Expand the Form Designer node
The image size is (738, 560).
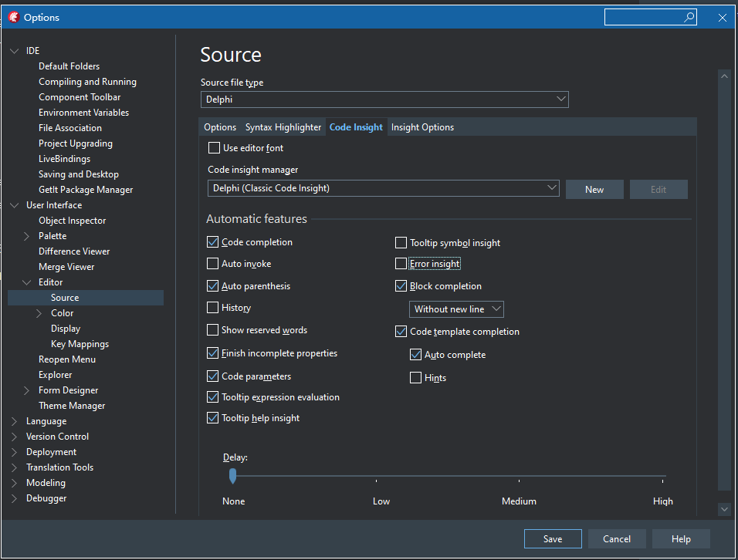pyautogui.click(x=27, y=390)
